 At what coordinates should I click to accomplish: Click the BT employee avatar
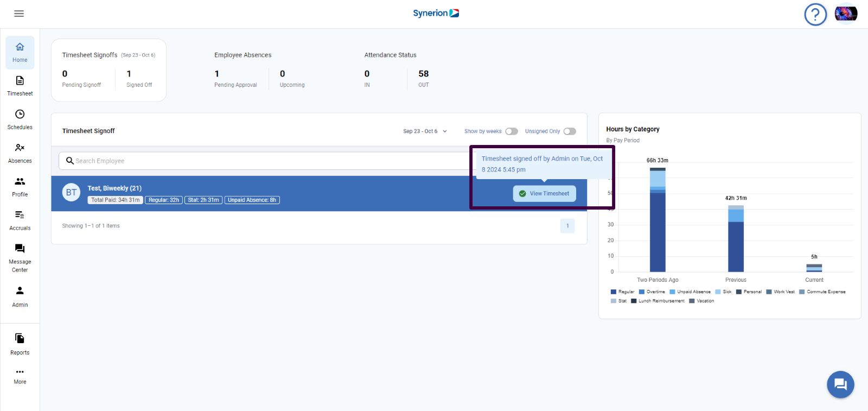coord(71,192)
